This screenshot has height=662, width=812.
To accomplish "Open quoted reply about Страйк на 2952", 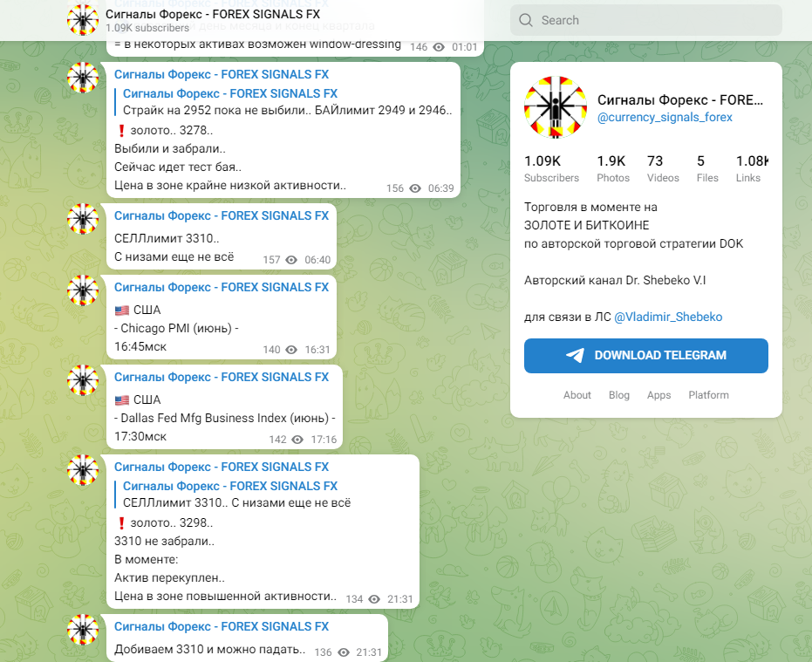I will coord(283,102).
